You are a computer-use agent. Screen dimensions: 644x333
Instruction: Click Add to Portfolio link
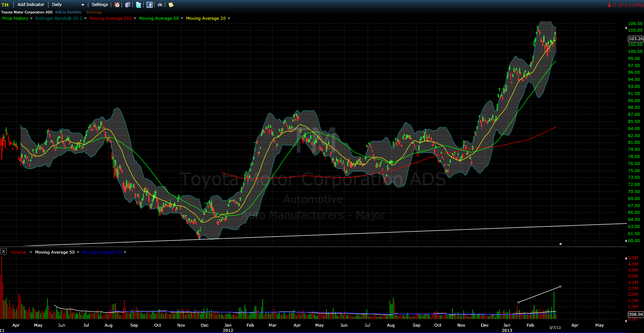[68, 12]
